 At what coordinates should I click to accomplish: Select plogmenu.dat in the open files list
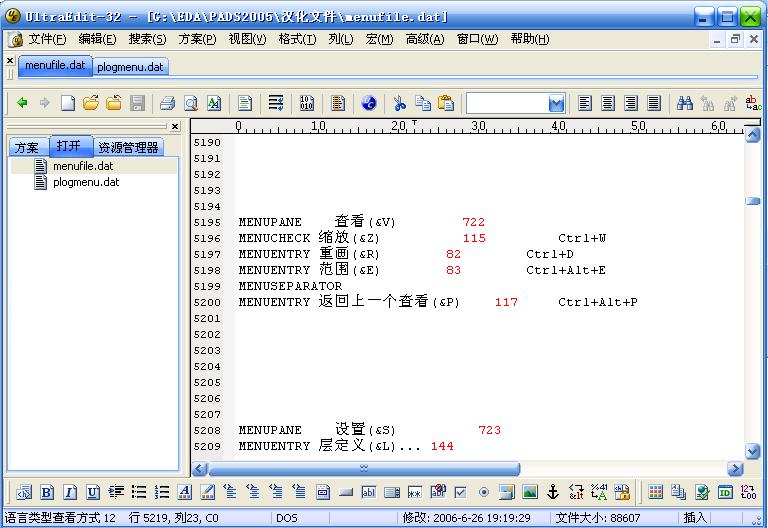pos(86,182)
